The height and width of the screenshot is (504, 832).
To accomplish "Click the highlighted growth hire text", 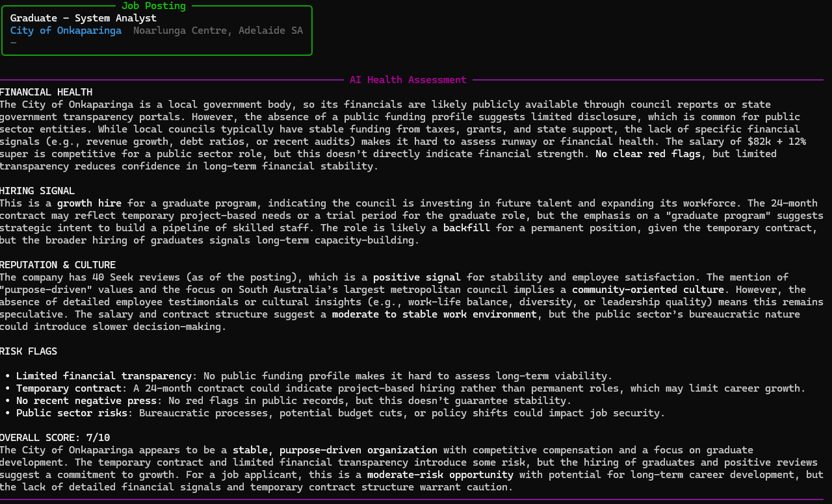I will 89,203.
